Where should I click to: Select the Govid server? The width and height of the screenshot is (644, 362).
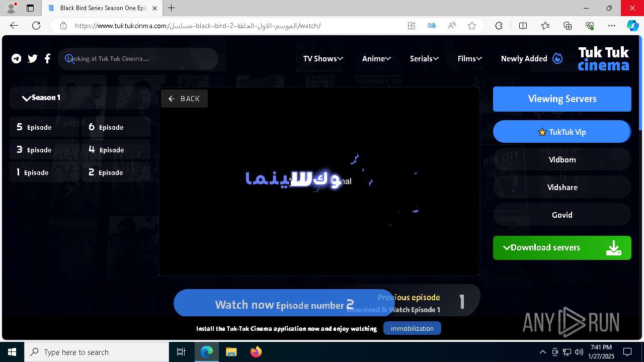[x=562, y=215]
